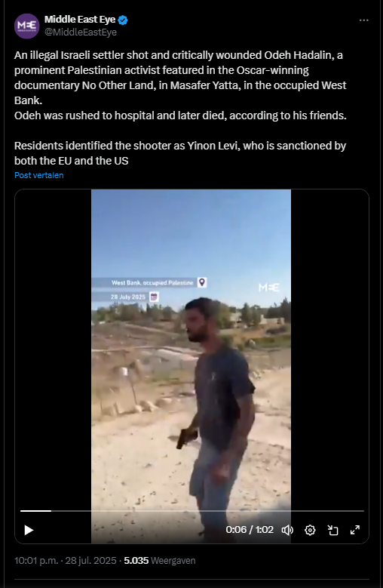Screen dimensions: 383x588
Task: Open video settings gear
Action: click(x=310, y=530)
